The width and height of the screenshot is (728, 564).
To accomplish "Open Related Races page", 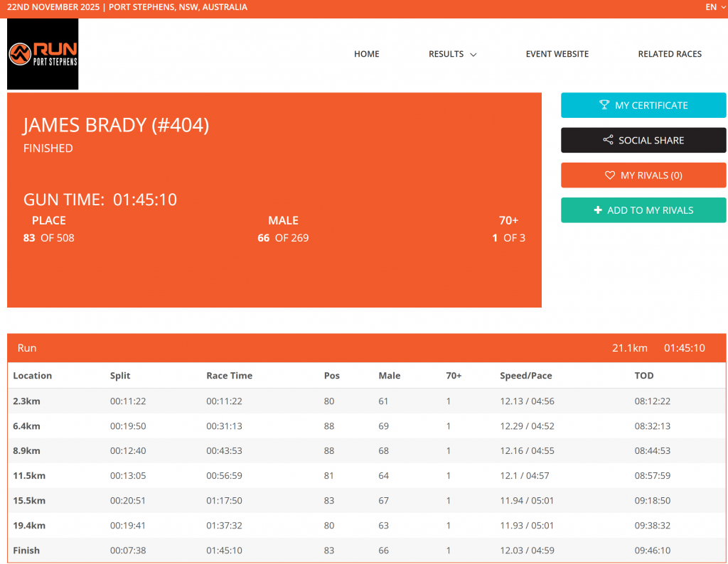I will pos(669,54).
